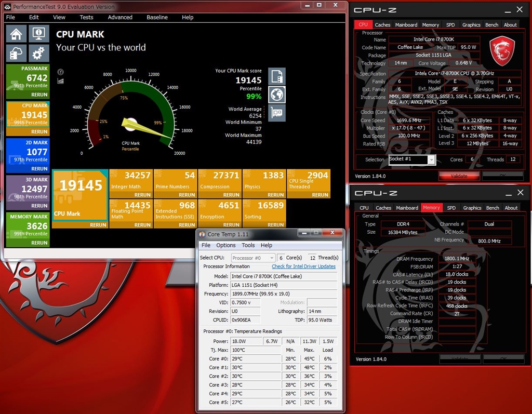Click the cloud baseline management icon

[17, 54]
